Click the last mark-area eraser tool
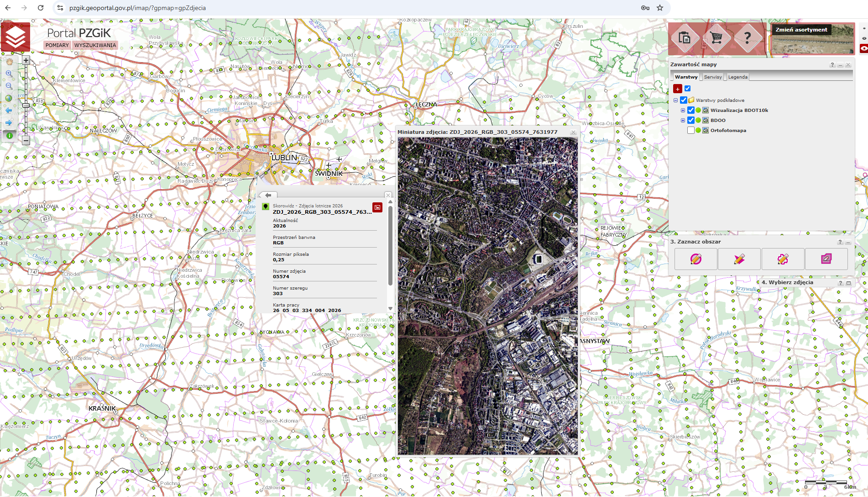Image resolution: width=868 pixels, height=497 pixels. click(826, 259)
